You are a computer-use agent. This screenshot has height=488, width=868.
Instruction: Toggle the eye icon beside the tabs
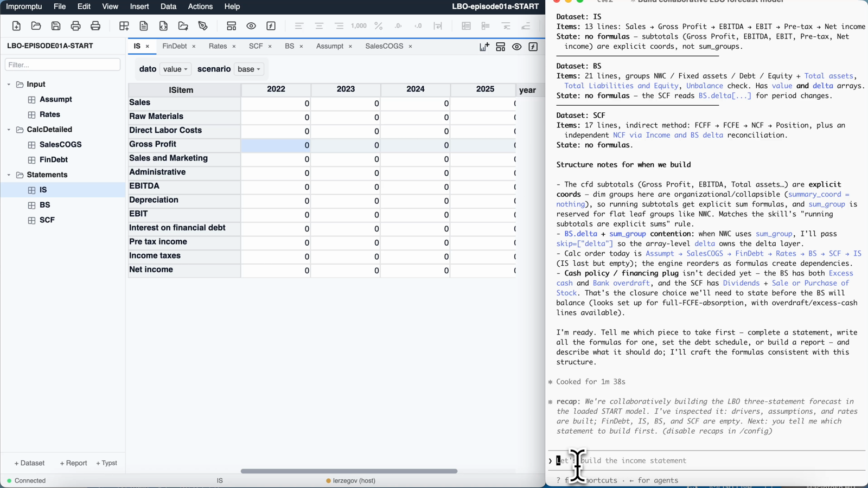tap(516, 47)
